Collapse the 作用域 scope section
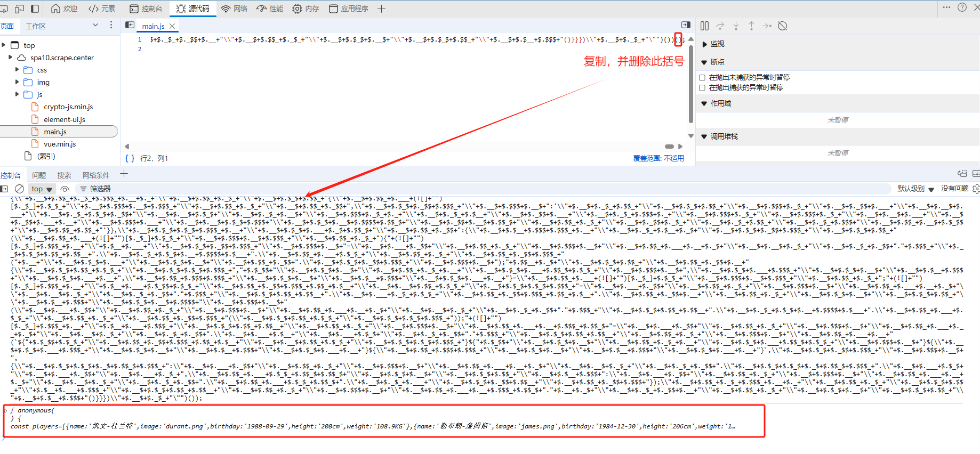The image size is (980, 454). point(704,104)
